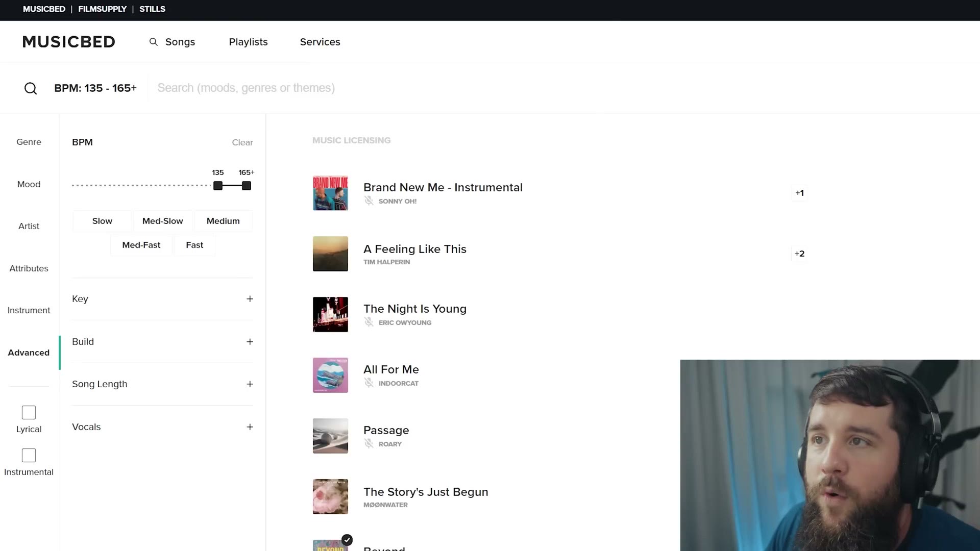The height and width of the screenshot is (551, 980).
Task: Click the checkmark badge on Beyond album art
Action: pyautogui.click(x=347, y=540)
